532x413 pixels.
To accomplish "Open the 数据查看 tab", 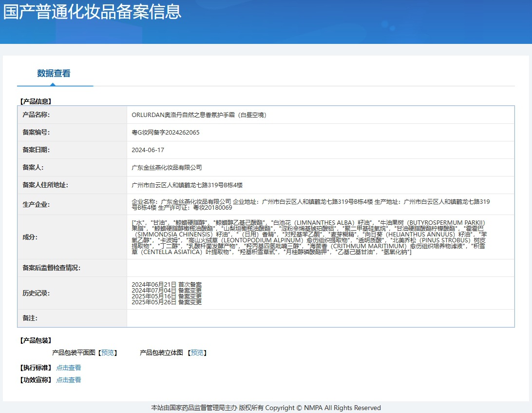I will pos(54,74).
